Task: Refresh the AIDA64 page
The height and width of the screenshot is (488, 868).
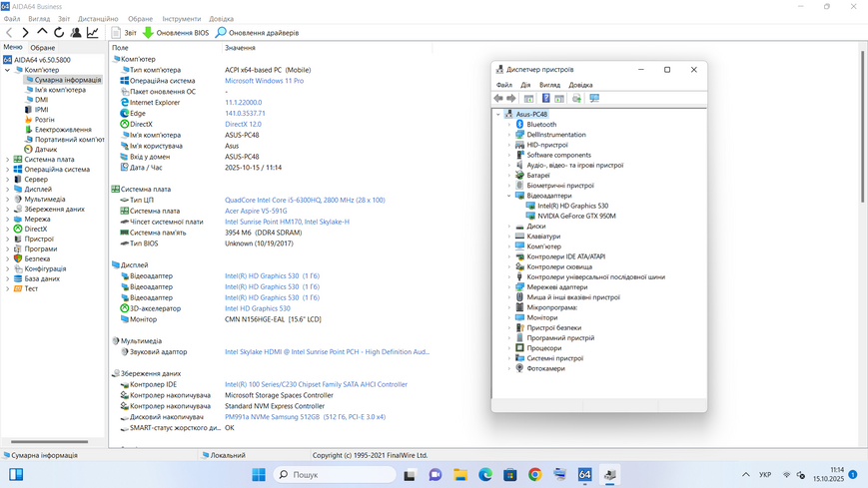Action: [x=59, y=33]
